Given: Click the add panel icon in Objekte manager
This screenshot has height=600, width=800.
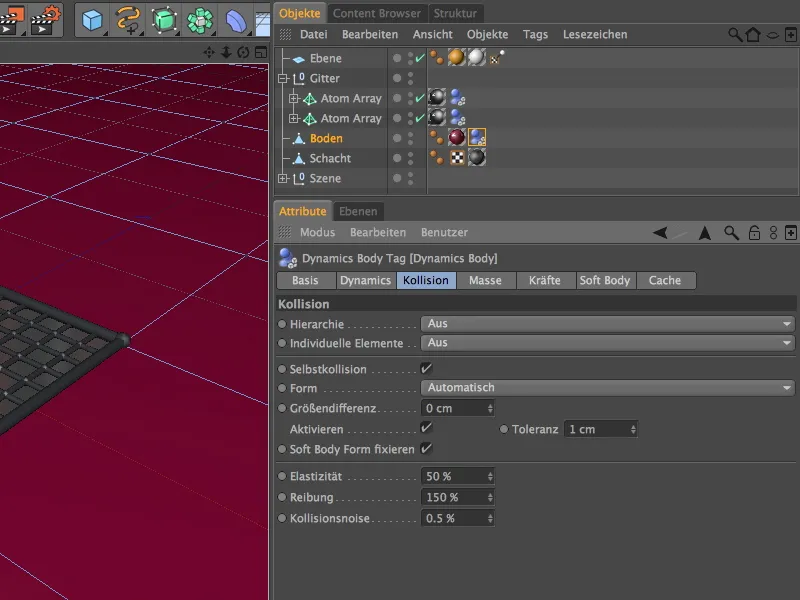Looking at the screenshot, I should [x=790, y=35].
